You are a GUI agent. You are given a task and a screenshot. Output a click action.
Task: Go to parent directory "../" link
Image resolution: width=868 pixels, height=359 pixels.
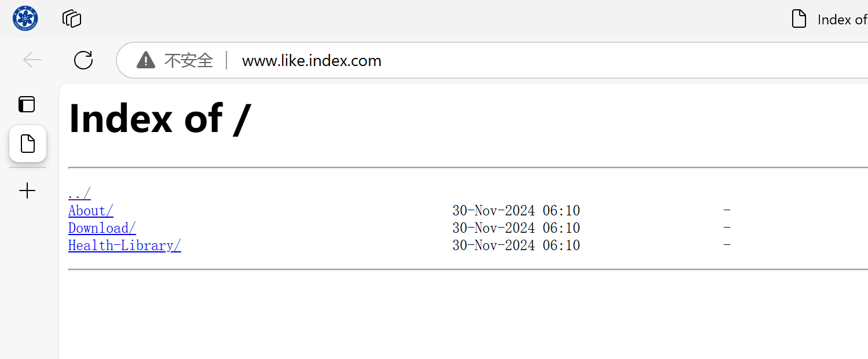[x=79, y=193]
